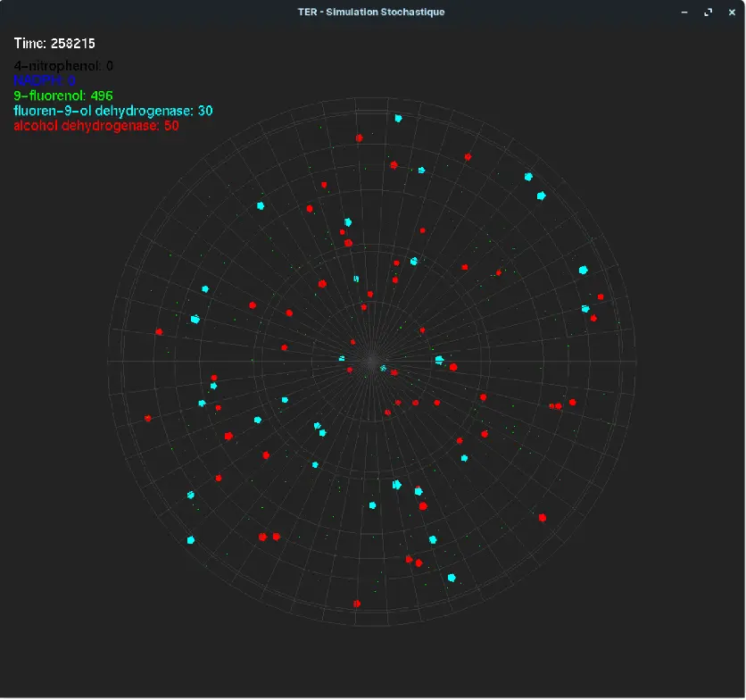
Task: Pick the red particle nearest the circle's right edge
Action: coord(601,296)
